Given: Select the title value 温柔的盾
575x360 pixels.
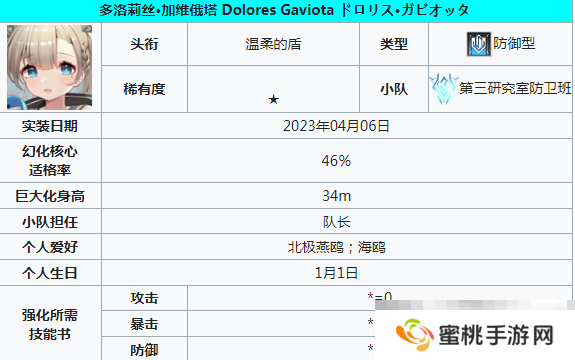Looking at the screenshot, I should tap(273, 44).
